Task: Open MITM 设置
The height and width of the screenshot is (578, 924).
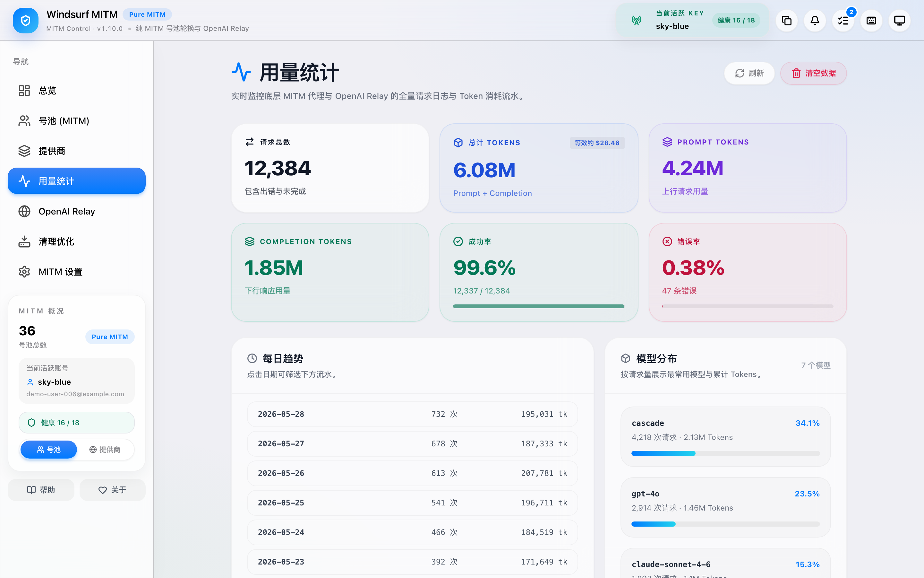Action: pyautogui.click(x=76, y=272)
